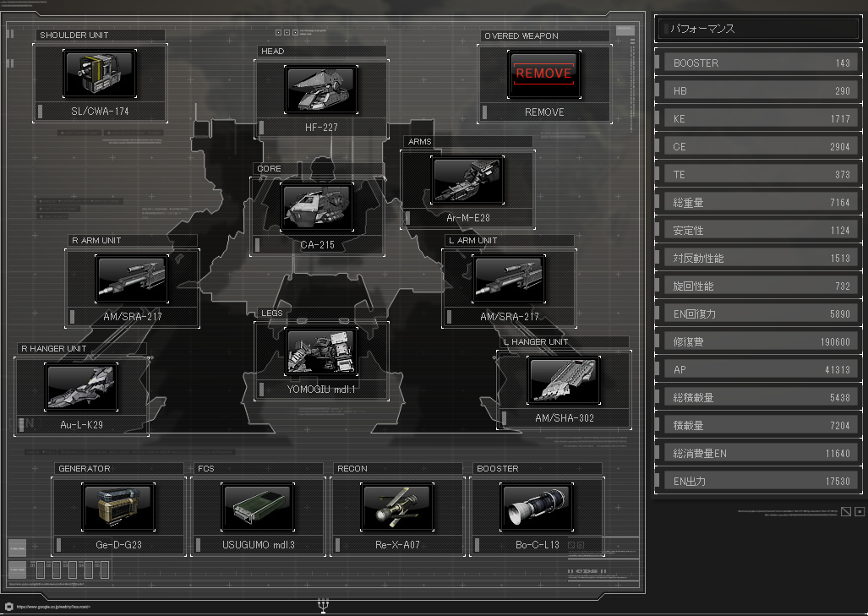Click the EN回復力 5890 stat row
Screen dimensions: 868x616
point(758,313)
